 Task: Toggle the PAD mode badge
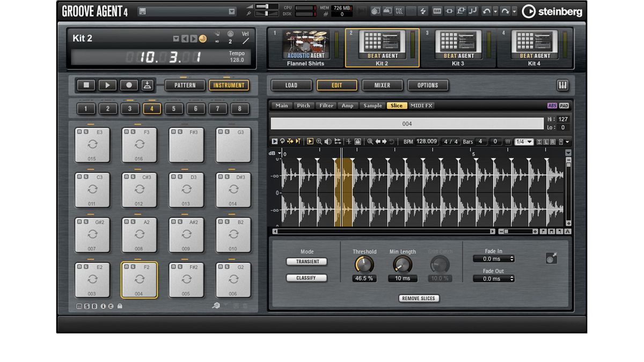click(564, 106)
